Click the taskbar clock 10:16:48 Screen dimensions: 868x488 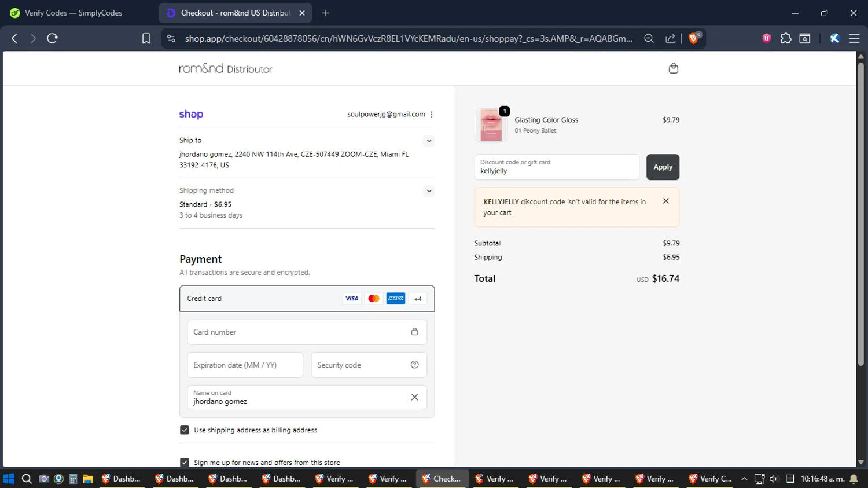coord(822,479)
